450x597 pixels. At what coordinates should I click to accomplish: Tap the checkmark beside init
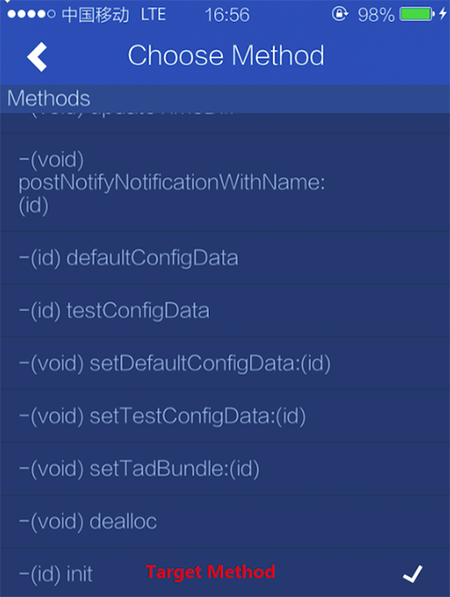pyautogui.click(x=412, y=573)
